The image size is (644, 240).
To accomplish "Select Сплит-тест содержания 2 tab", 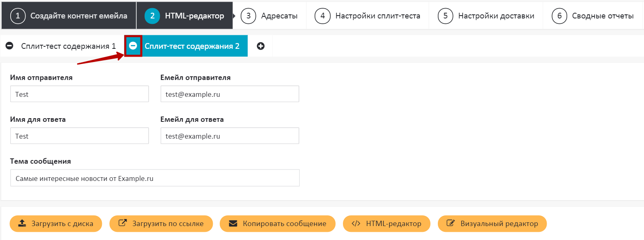I will tap(192, 46).
